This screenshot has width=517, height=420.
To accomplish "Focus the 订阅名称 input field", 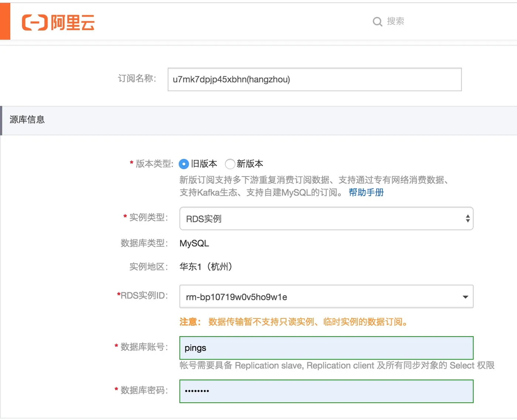I will coord(314,79).
